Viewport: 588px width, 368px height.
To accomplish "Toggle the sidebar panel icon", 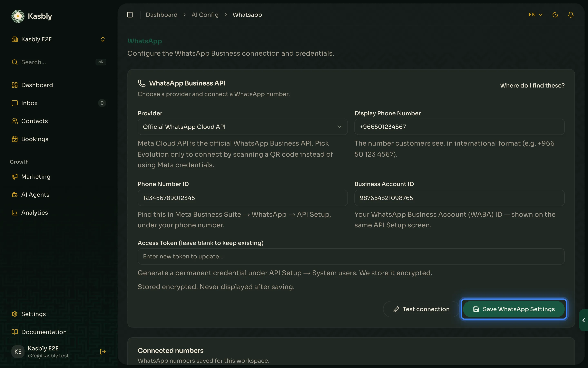I will coord(130,15).
